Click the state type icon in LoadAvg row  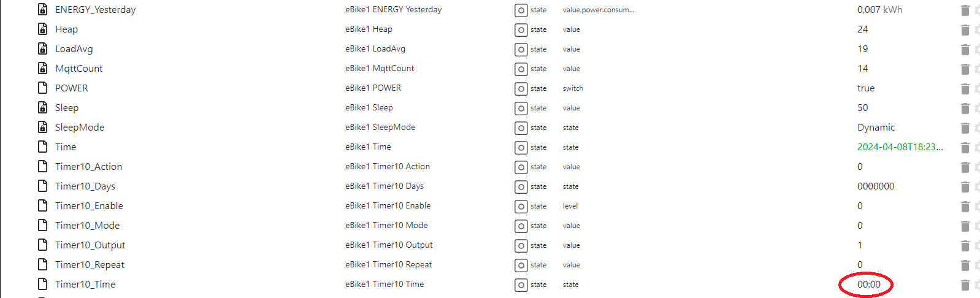point(521,50)
